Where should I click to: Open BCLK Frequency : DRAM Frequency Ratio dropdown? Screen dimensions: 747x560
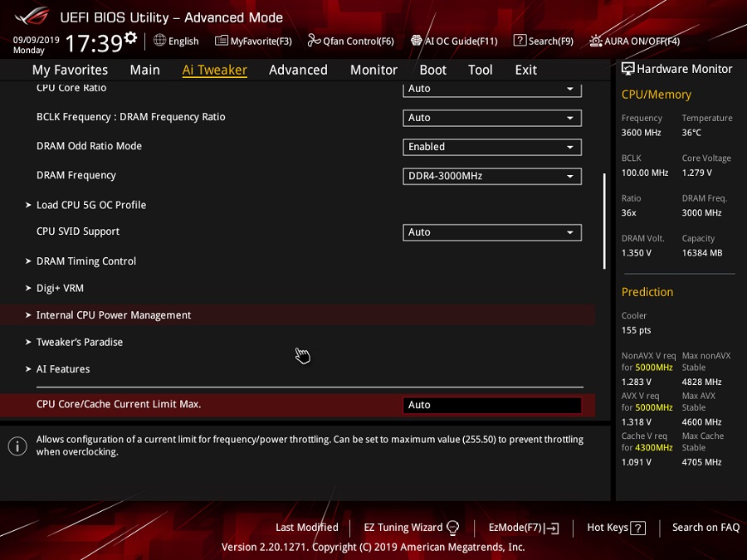click(492, 118)
